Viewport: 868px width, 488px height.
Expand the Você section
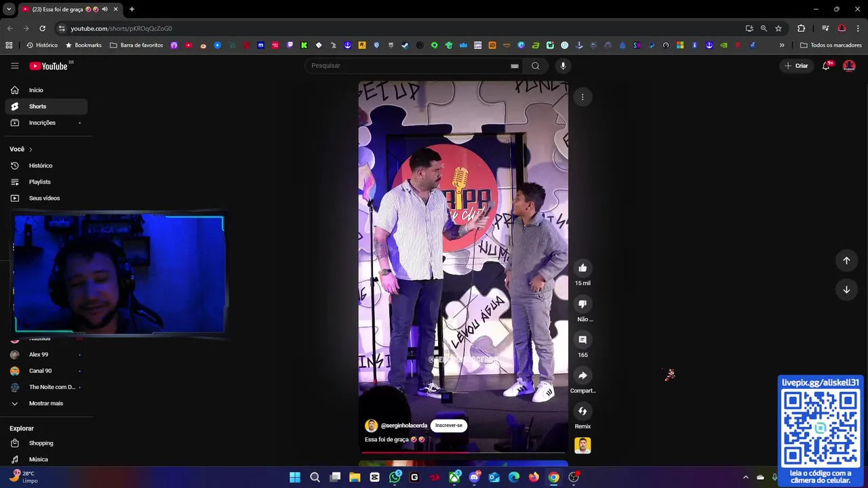tap(21, 149)
